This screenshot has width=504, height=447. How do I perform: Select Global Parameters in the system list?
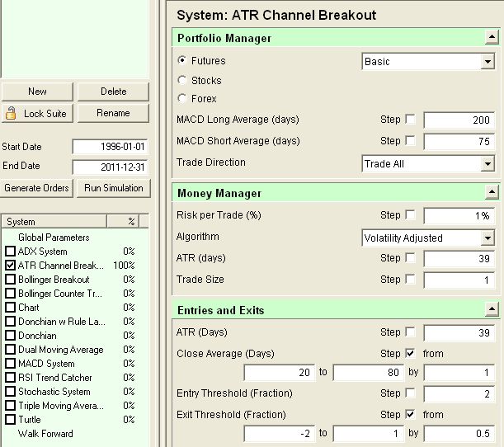tap(54, 238)
